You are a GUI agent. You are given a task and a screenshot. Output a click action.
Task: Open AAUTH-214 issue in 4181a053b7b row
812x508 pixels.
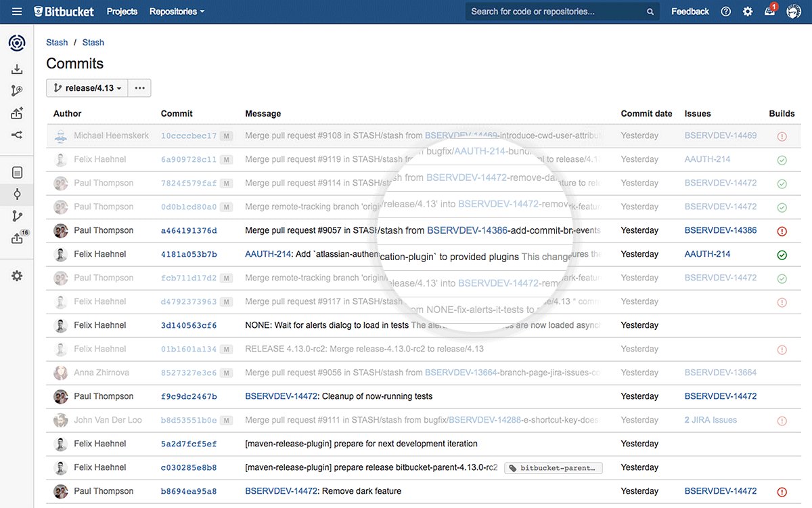point(708,254)
